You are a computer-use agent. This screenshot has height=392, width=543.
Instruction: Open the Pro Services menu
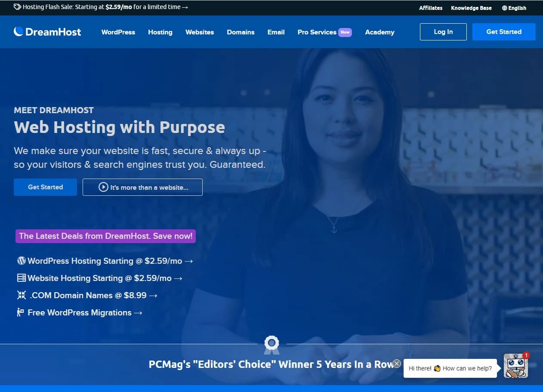[317, 32]
